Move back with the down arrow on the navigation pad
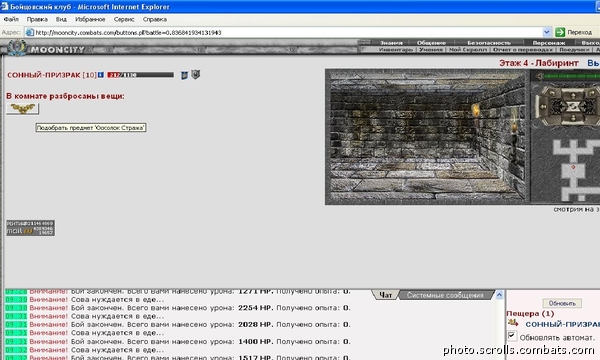Viewport: 600px width, 360px height. (573, 119)
